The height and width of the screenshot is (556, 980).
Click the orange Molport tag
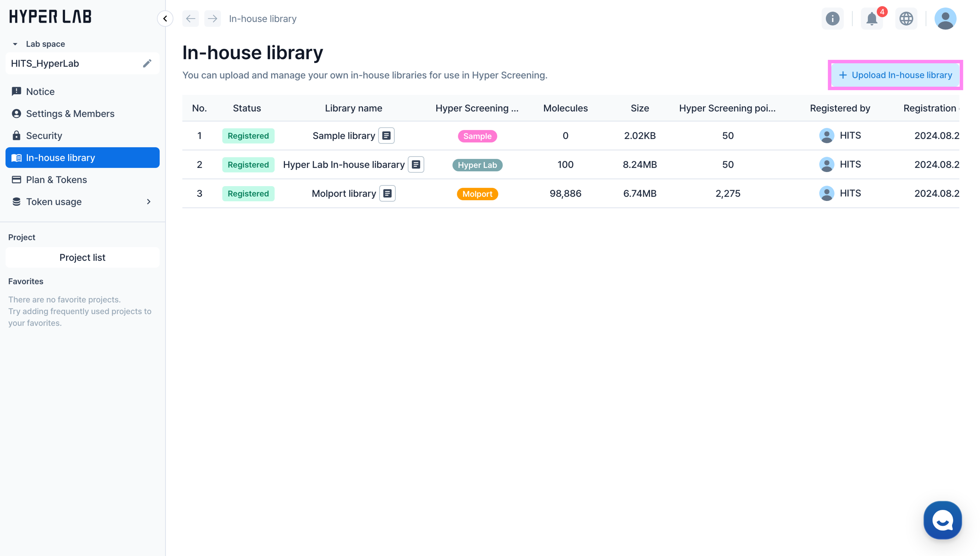[477, 194]
